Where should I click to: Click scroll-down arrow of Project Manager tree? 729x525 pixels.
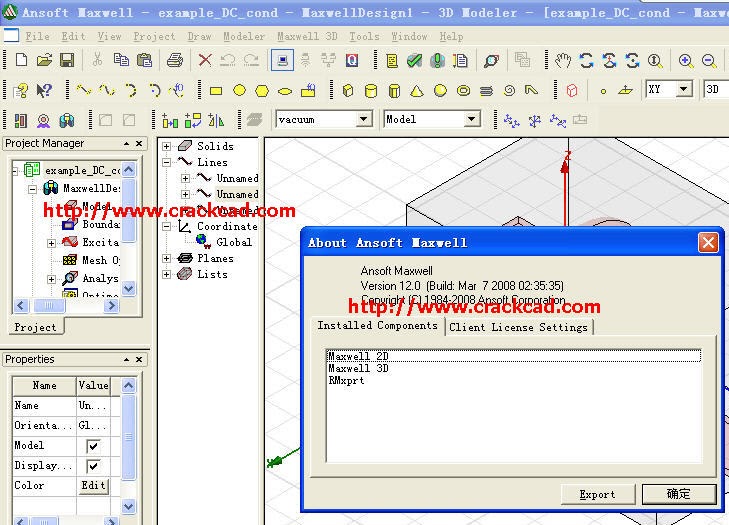129,288
